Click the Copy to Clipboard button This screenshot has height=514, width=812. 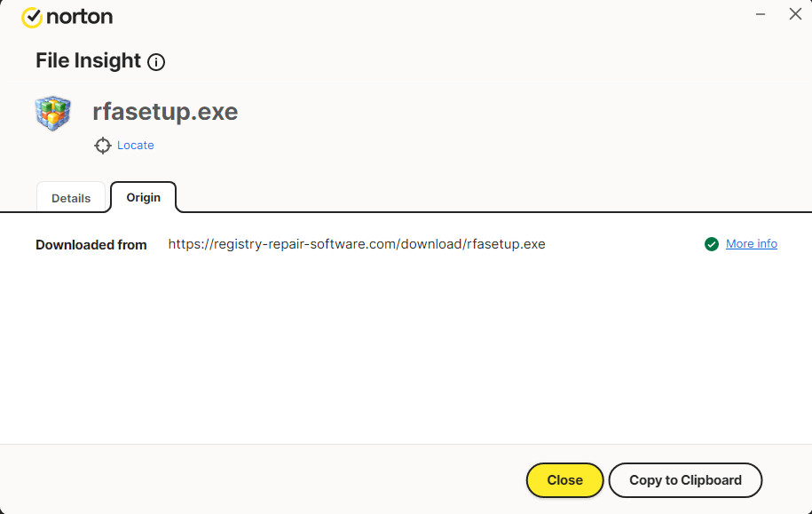[x=685, y=480]
